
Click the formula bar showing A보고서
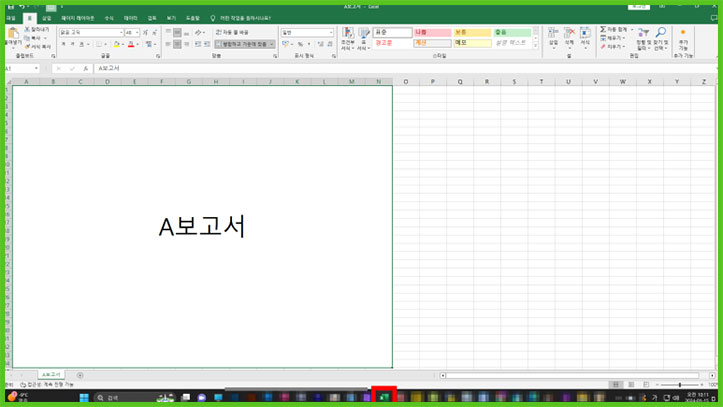click(405, 68)
